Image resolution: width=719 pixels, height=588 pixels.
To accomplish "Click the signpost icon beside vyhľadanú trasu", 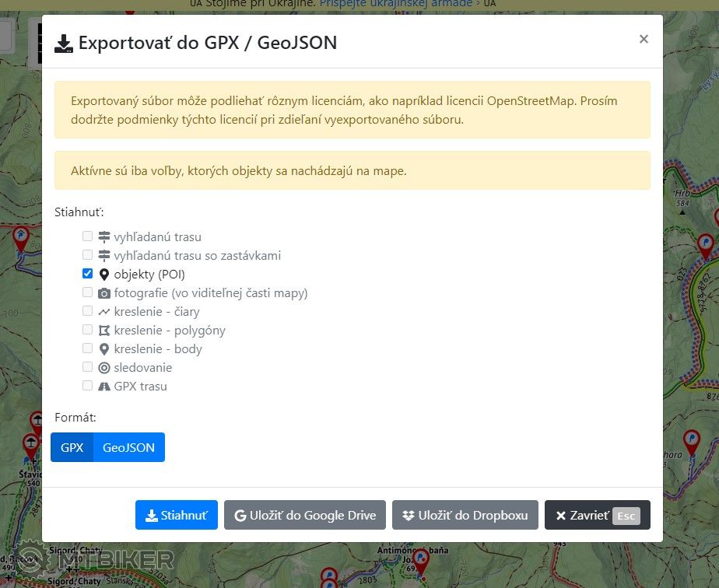I will tap(104, 237).
